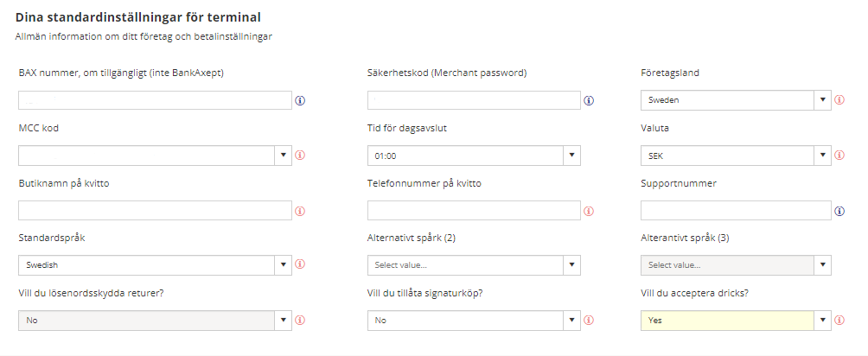This screenshot has height=356, width=868.
Task: Click the Butiknamn på kvitto input field
Action: coord(155,210)
